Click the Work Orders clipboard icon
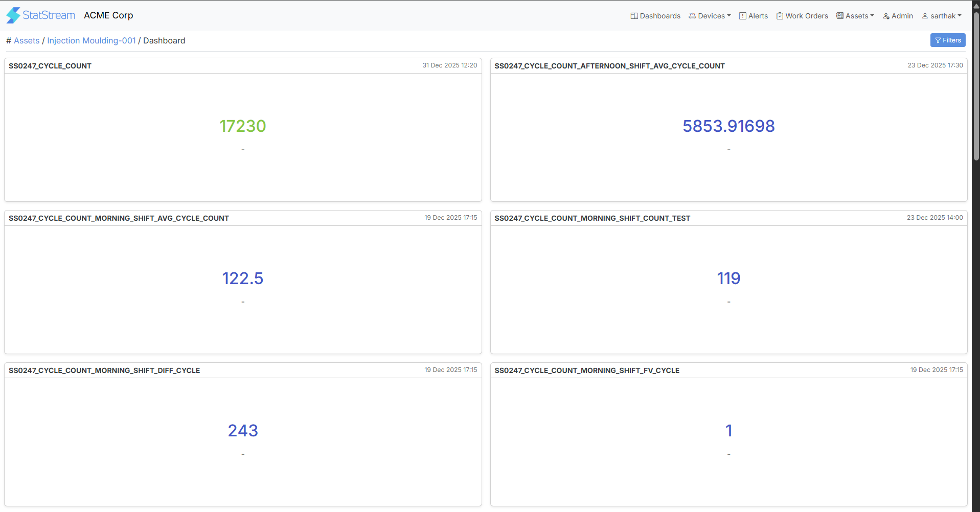980x512 pixels. click(x=780, y=16)
